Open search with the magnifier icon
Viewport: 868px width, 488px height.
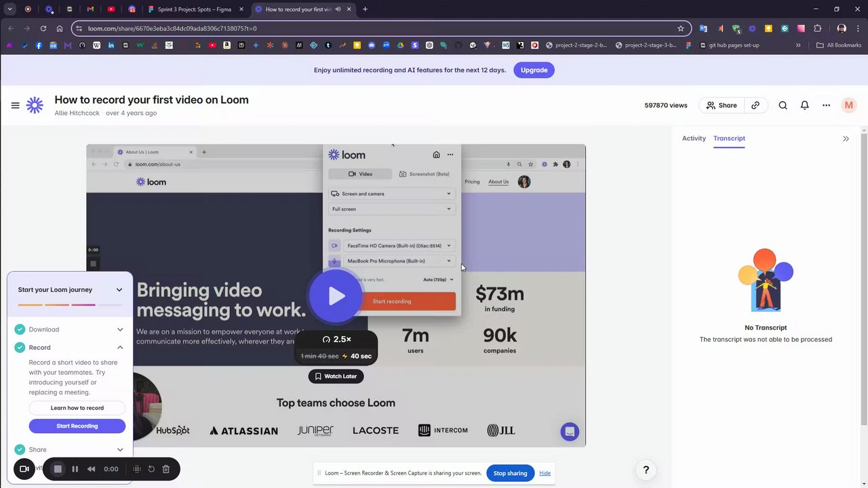[x=783, y=105]
